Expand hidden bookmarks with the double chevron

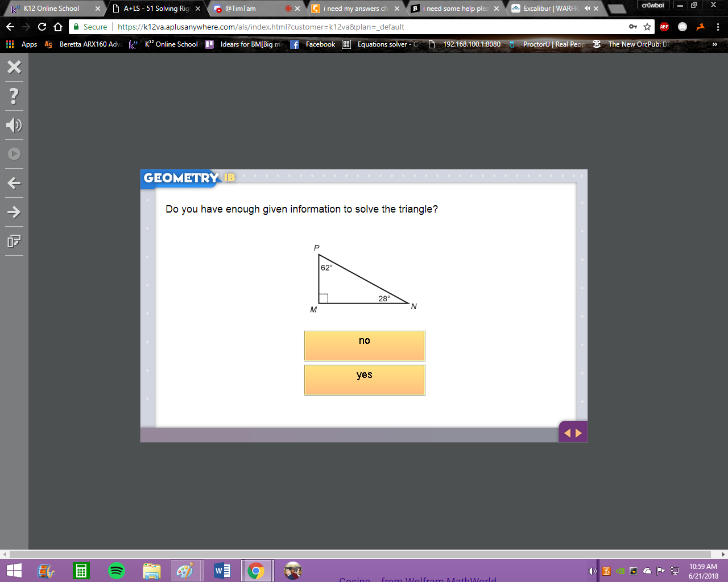tap(715, 44)
